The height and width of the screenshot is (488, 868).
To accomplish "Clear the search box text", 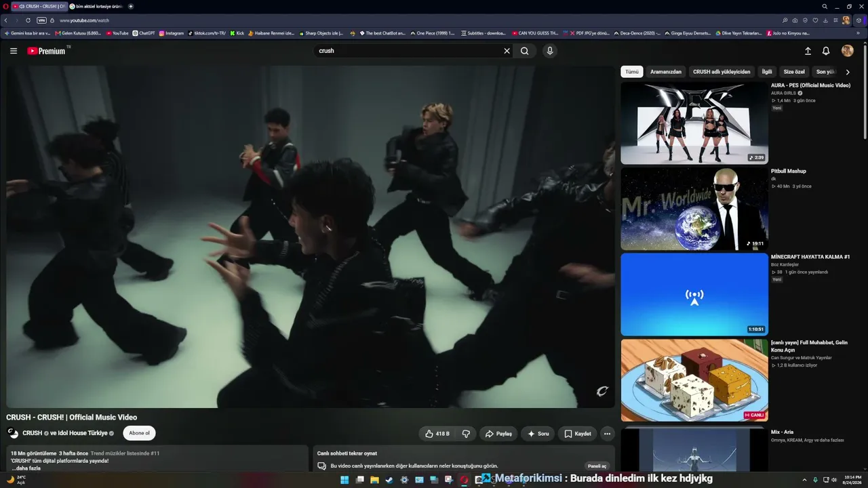I will (507, 51).
